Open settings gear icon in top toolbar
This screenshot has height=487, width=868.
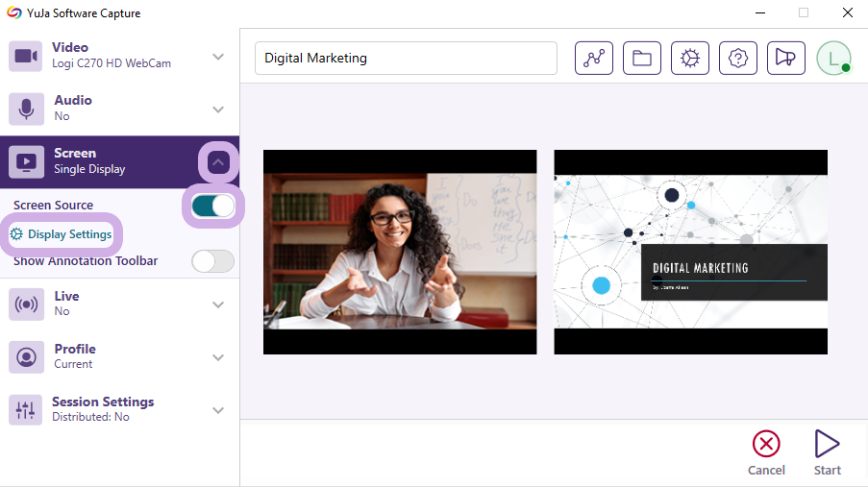pos(689,58)
